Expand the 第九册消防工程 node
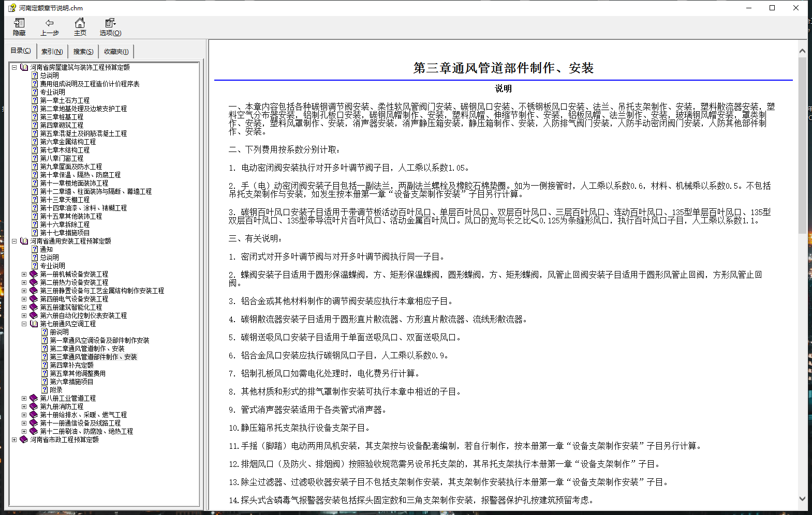 pyautogui.click(x=24, y=406)
